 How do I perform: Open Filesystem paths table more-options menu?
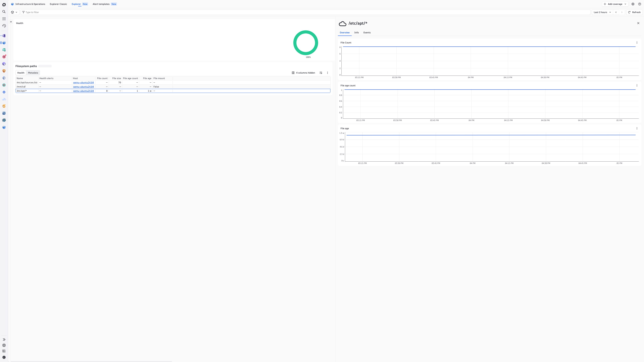[x=328, y=73]
